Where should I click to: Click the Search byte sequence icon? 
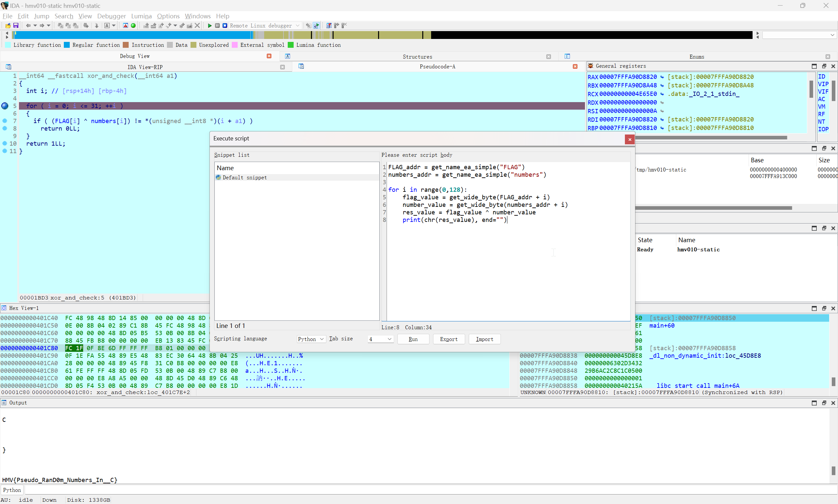(76, 26)
